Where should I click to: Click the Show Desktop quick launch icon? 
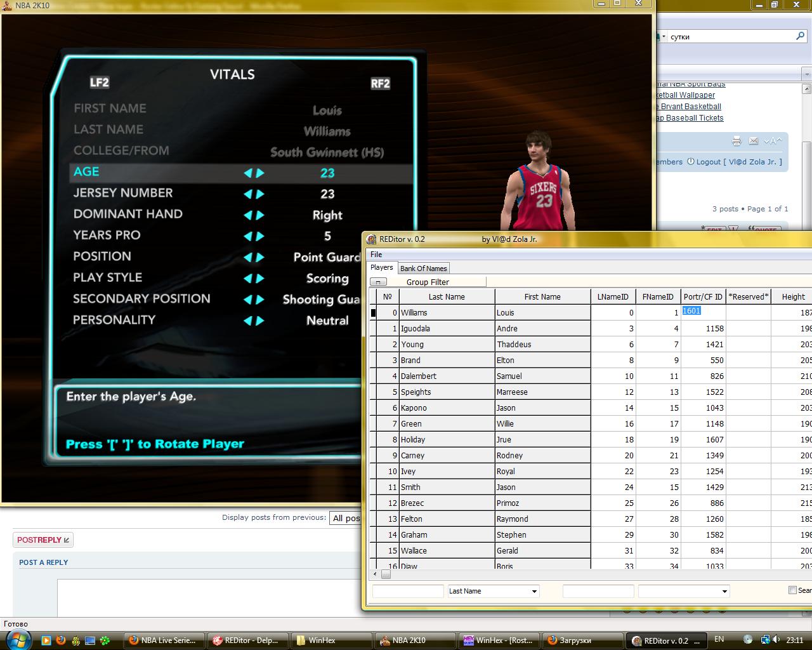pos(90,640)
